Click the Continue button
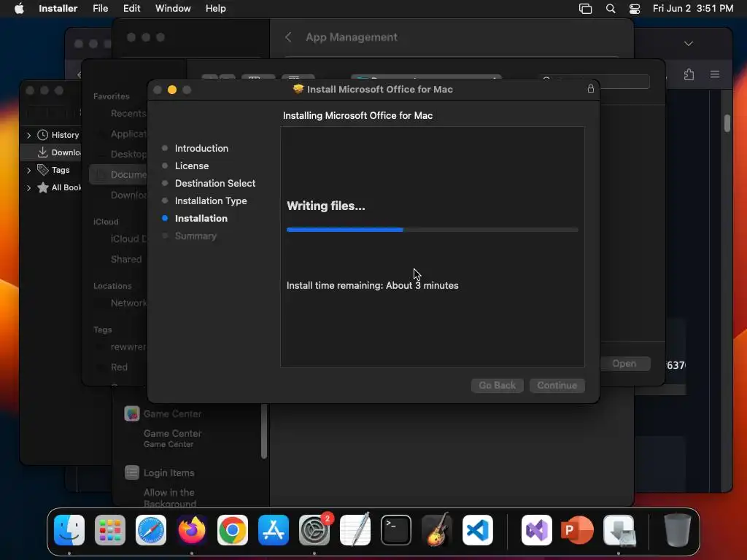Viewport: 747px width, 560px height. [557, 385]
